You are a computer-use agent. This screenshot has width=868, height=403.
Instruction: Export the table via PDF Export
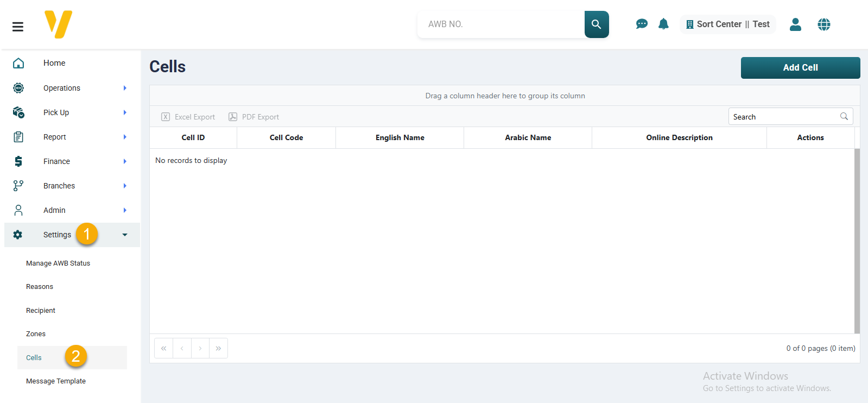(x=254, y=117)
